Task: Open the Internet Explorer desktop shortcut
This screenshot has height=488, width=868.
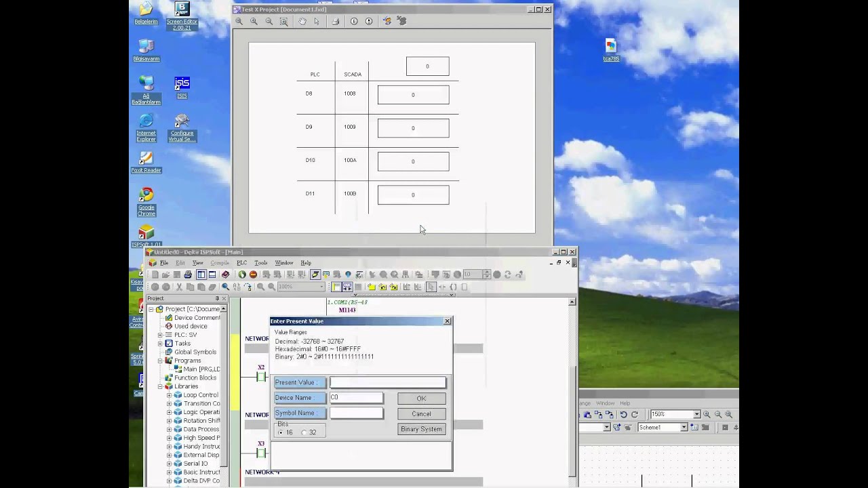Action: [x=146, y=128]
